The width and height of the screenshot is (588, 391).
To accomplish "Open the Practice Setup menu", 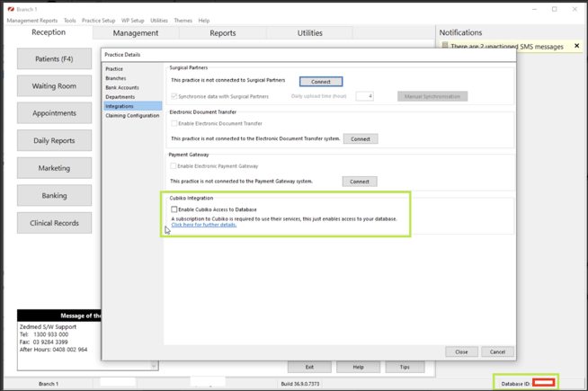I will (x=98, y=21).
